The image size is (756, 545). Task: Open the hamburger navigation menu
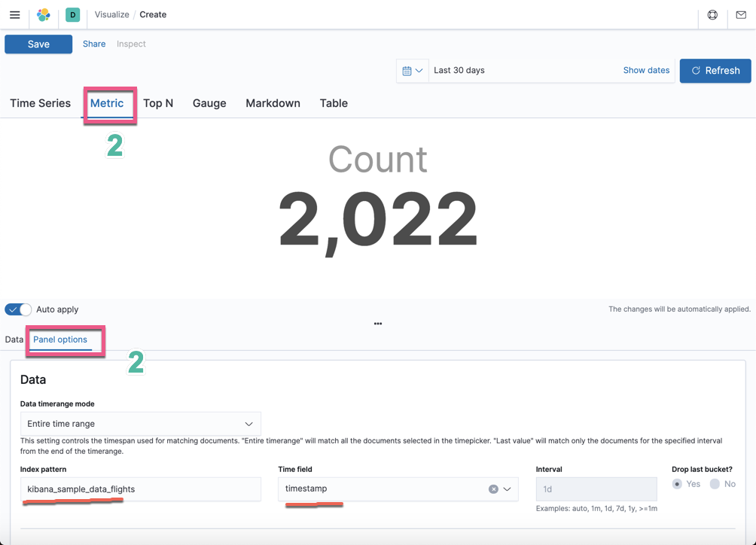[x=14, y=14]
